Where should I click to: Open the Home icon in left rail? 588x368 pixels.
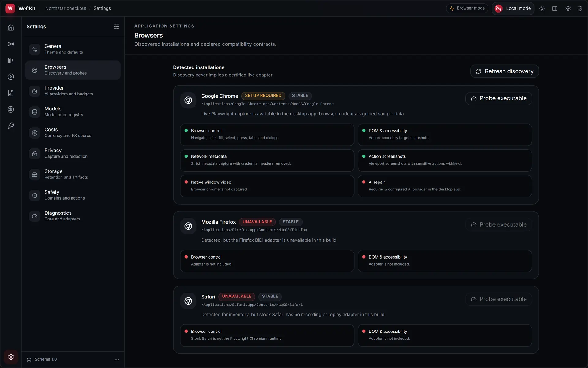pos(11,28)
